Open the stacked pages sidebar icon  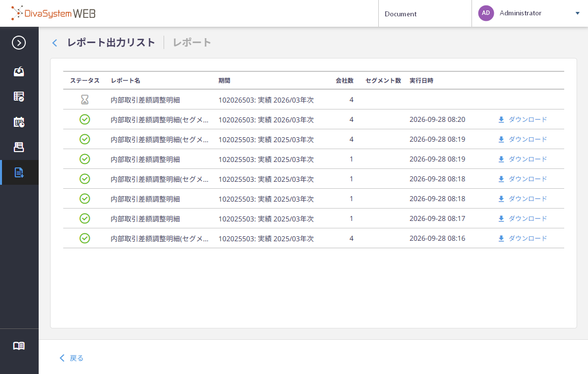19,147
